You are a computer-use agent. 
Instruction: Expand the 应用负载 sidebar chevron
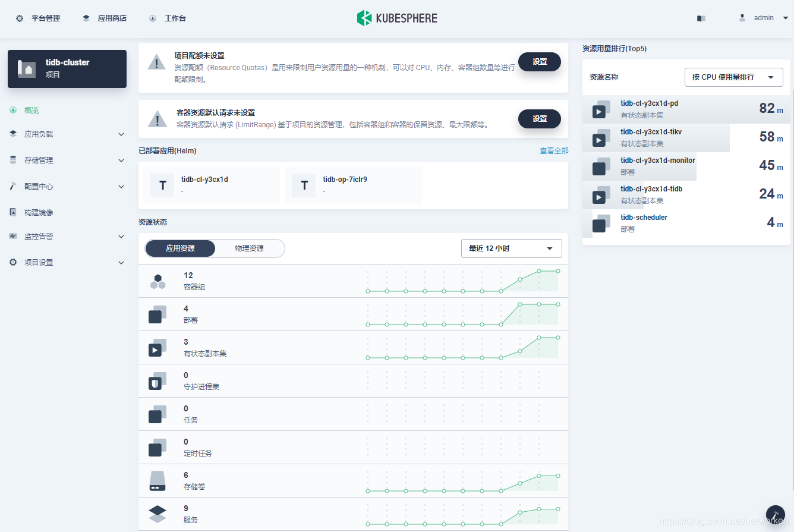pyautogui.click(x=121, y=134)
